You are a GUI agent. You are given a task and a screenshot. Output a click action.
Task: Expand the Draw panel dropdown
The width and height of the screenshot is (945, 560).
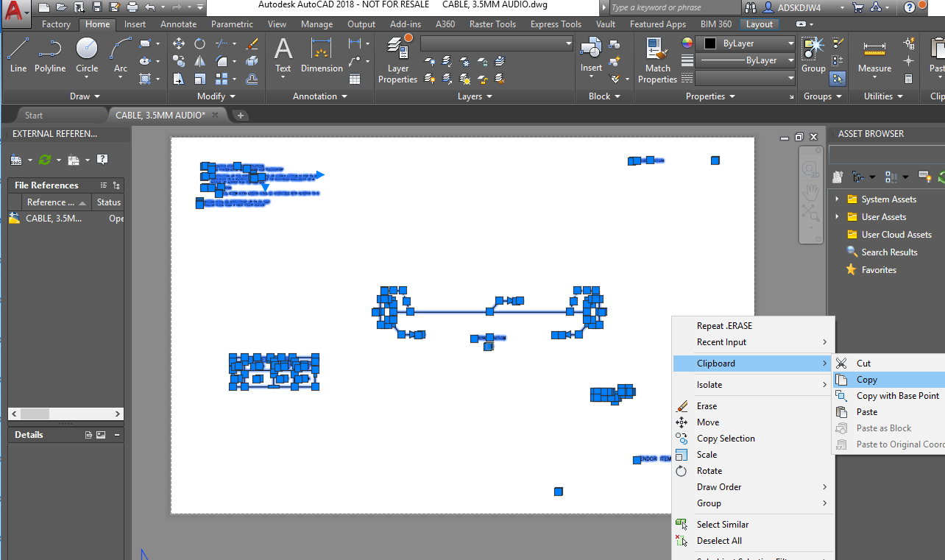pyautogui.click(x=85, y=96)
